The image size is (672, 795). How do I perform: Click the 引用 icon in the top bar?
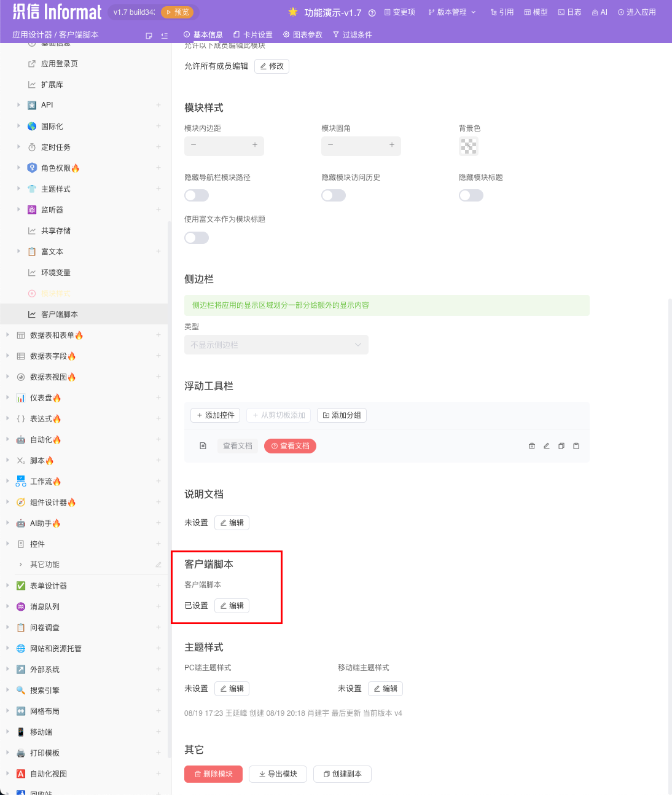pyautogui.click(x=501, y=12)
